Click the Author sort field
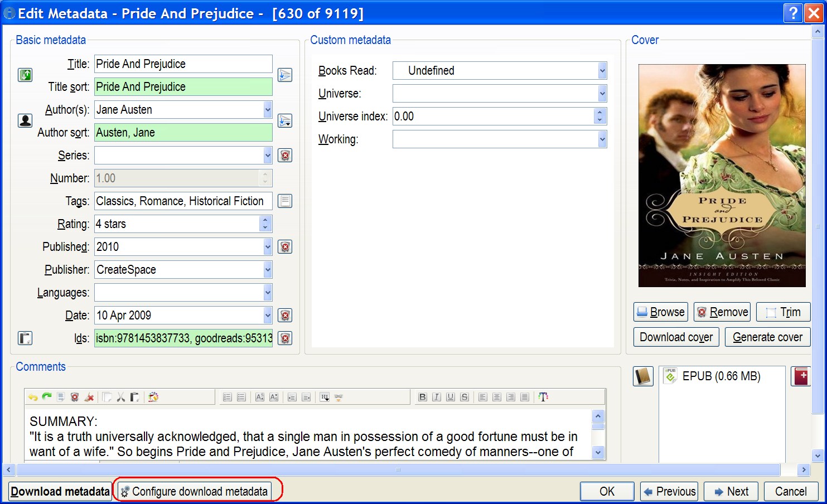The height and width of the screenshot is (504, 827). 183,133
